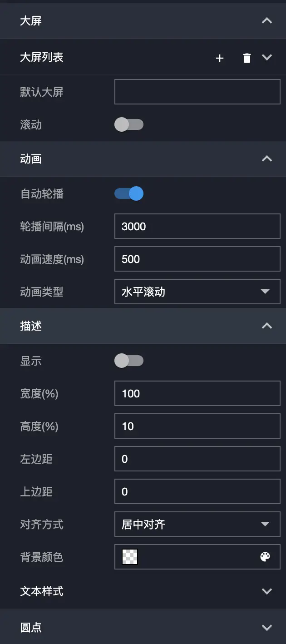Viewport: 286px width, 644px height.
Task: Turn on the 描述 显示 toggle
Action: click(129, 361)
